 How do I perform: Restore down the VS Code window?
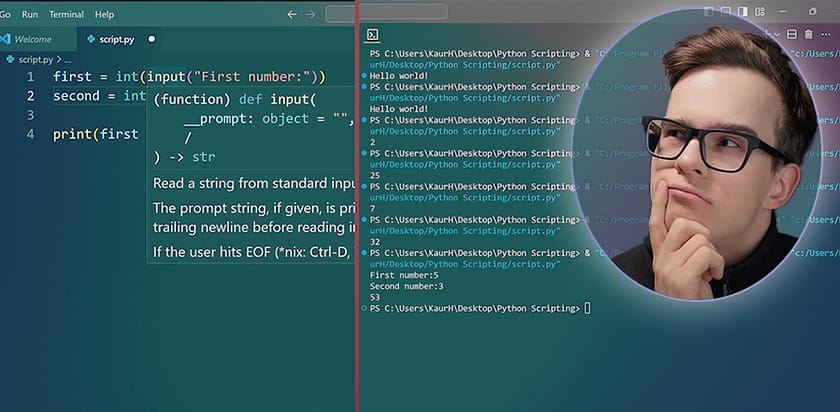point(812,12)
